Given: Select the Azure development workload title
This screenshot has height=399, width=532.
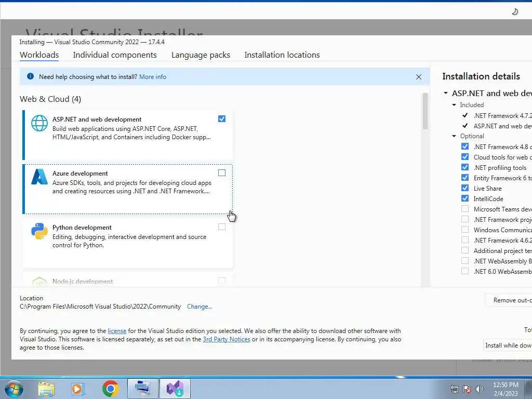Looking at the screenshot, I should pos(80,174).
